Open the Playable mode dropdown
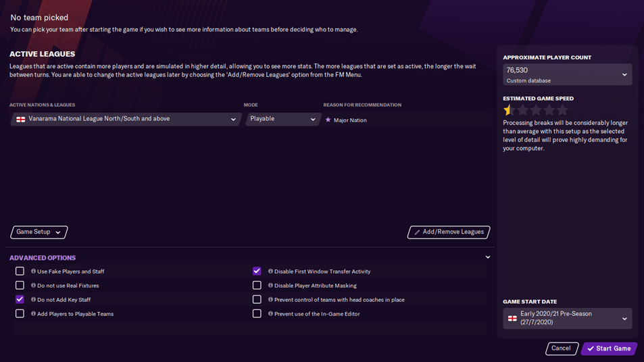644x362 pixels. [x=282, y=120]
